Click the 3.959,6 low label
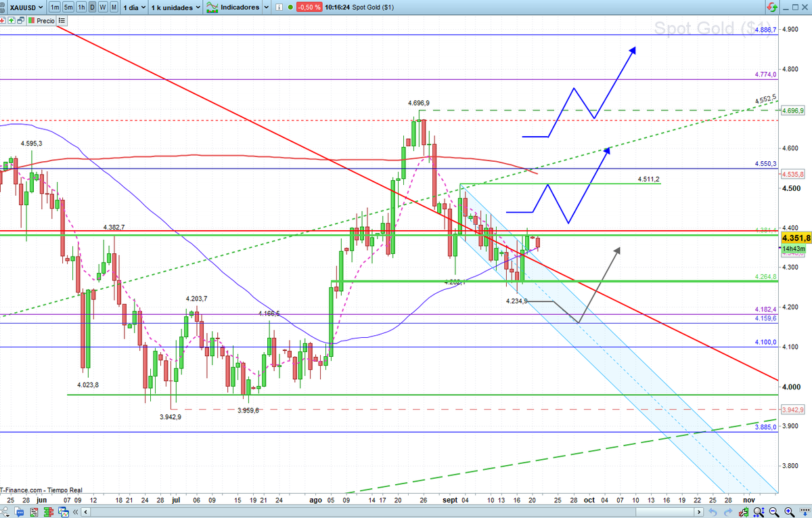 tap(247, 410)
